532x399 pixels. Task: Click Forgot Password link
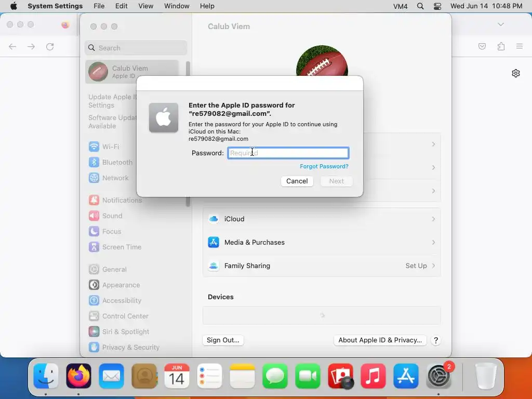324,166
